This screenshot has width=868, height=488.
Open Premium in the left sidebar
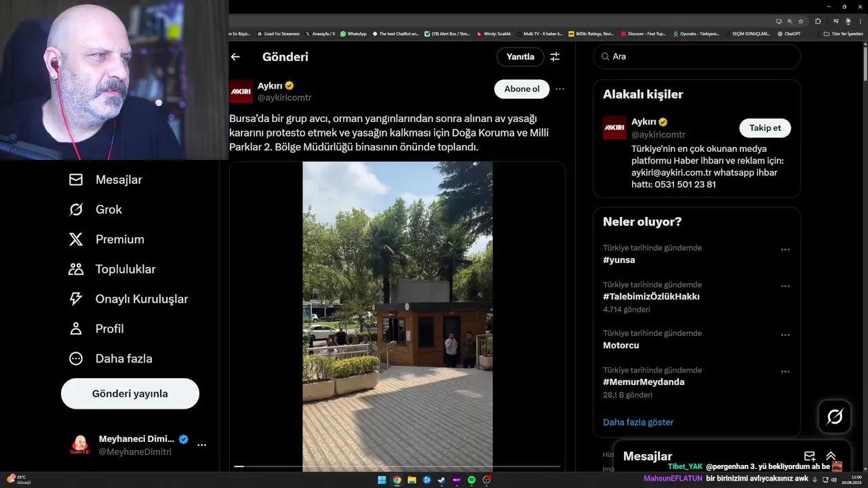pos(106,239)
